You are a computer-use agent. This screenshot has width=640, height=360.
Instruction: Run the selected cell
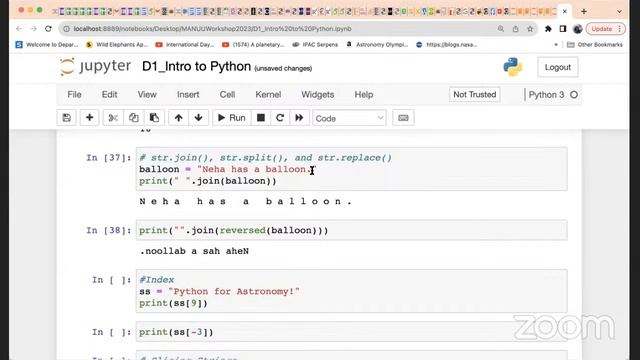[231, 118]
